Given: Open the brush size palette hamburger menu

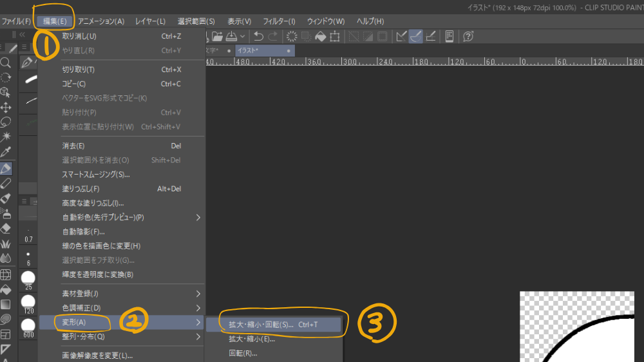Looking at the screenshot, I should point(24,201).
